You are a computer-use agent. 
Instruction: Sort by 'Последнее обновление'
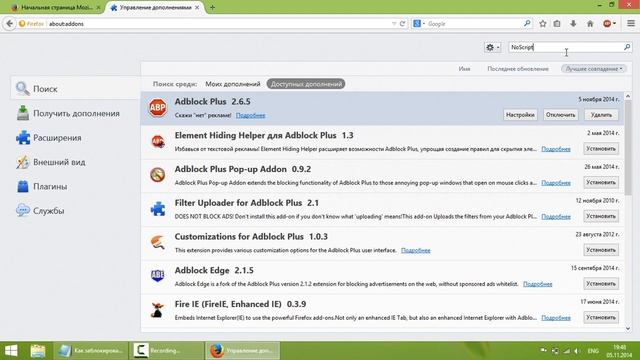click(x=518, y=69)
